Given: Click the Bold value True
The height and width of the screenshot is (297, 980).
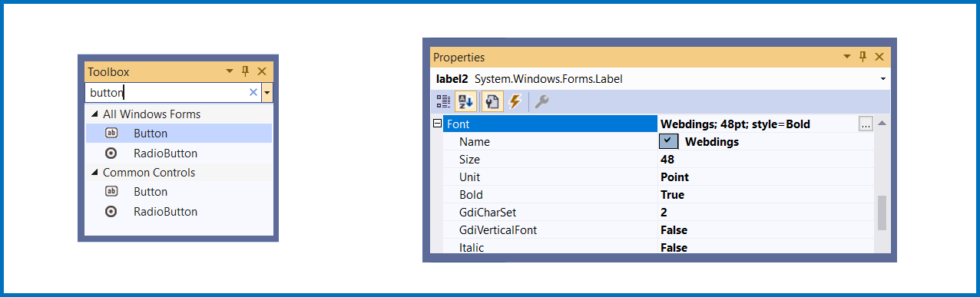Looking at the screenshot, I should [x=672, y=195].
